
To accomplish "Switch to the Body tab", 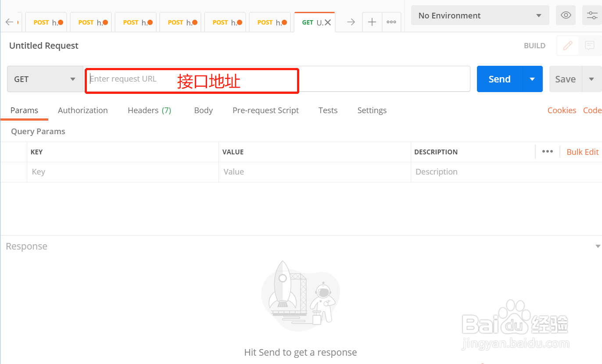I will click(204, 111).
